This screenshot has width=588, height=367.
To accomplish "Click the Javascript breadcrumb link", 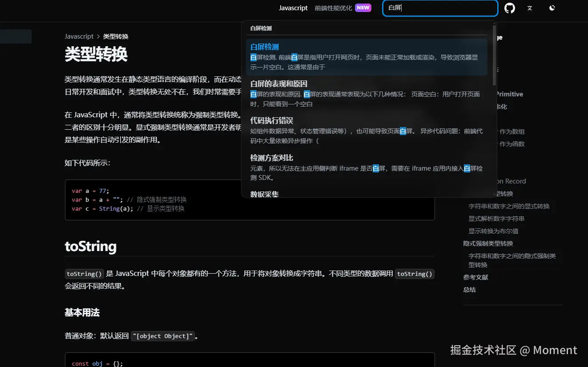I will (79, 36).
